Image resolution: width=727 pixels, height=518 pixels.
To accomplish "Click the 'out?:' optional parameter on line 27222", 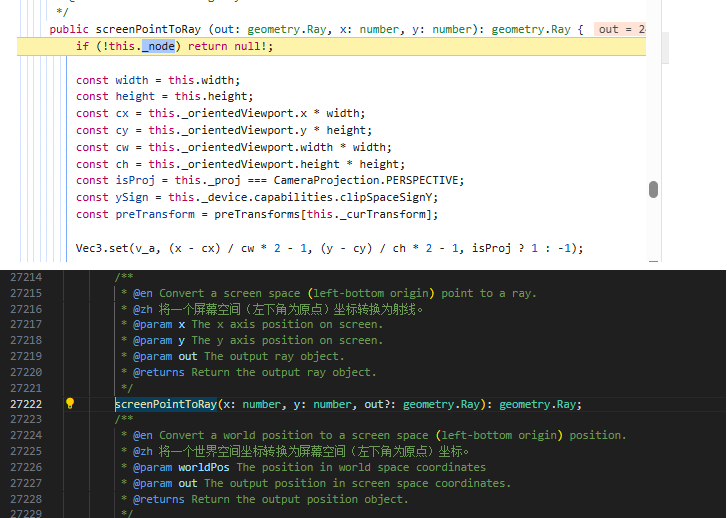I will (x=380, y=404).
